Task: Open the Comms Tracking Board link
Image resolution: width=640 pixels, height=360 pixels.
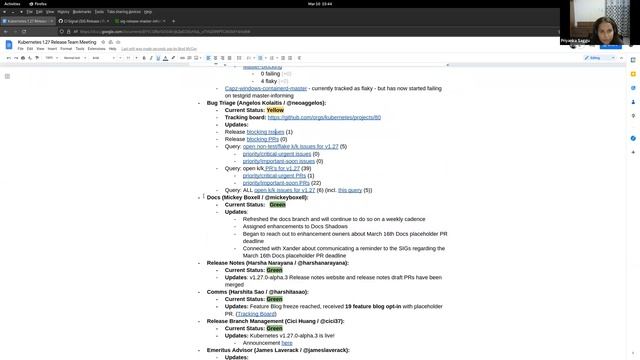Action: pos(256,314)
